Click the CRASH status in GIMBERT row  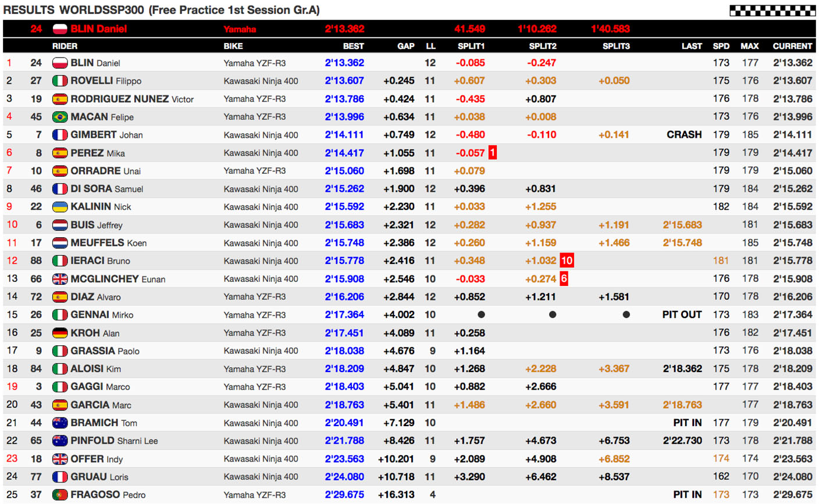684,135
